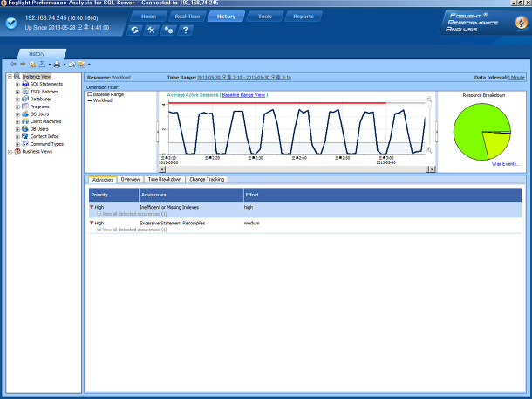Click the back arrow in History toolbar
Viewport: 532px width, 399px height.
(x=13, y=64)
